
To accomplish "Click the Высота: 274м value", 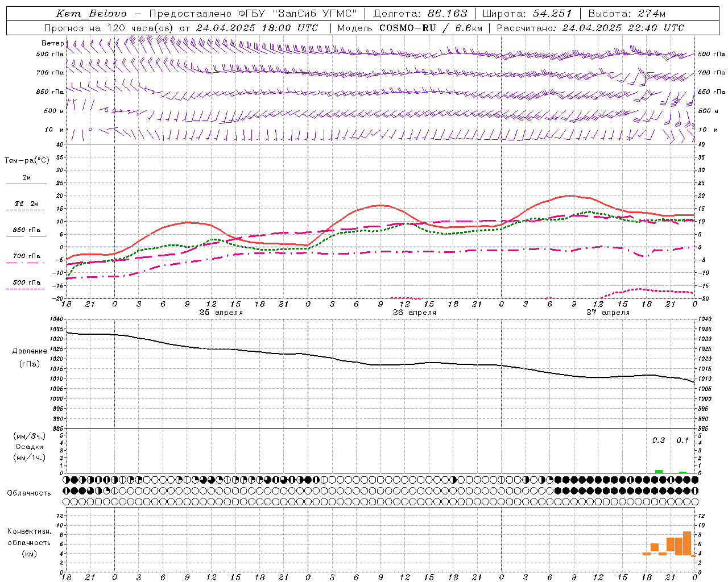I will (x=627, y=14).
